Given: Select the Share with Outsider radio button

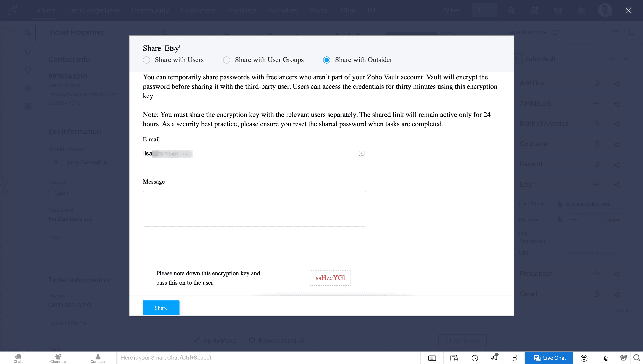Looking at the screenshot, I should tap(326, 60).
